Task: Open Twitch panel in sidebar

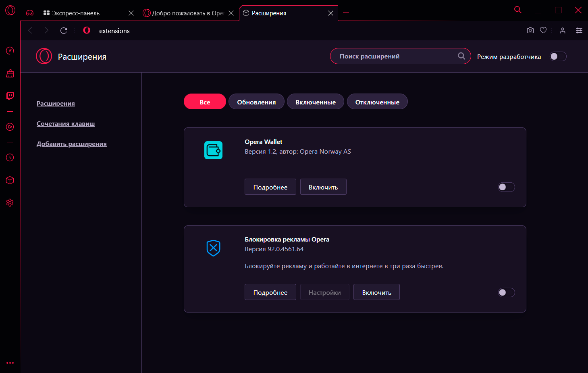Action: point(10,96)
